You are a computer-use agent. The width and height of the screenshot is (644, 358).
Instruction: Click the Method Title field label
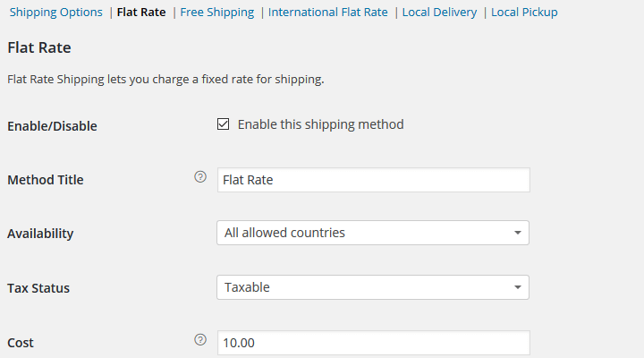[x=46, y=180]
